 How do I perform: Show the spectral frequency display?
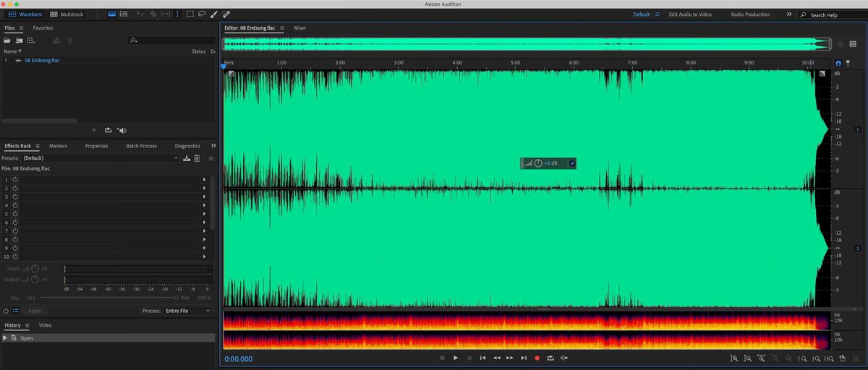click(112, 14)
